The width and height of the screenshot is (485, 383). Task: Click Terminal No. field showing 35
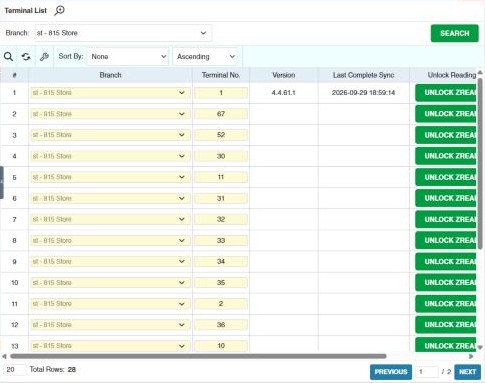pos(221,283)
